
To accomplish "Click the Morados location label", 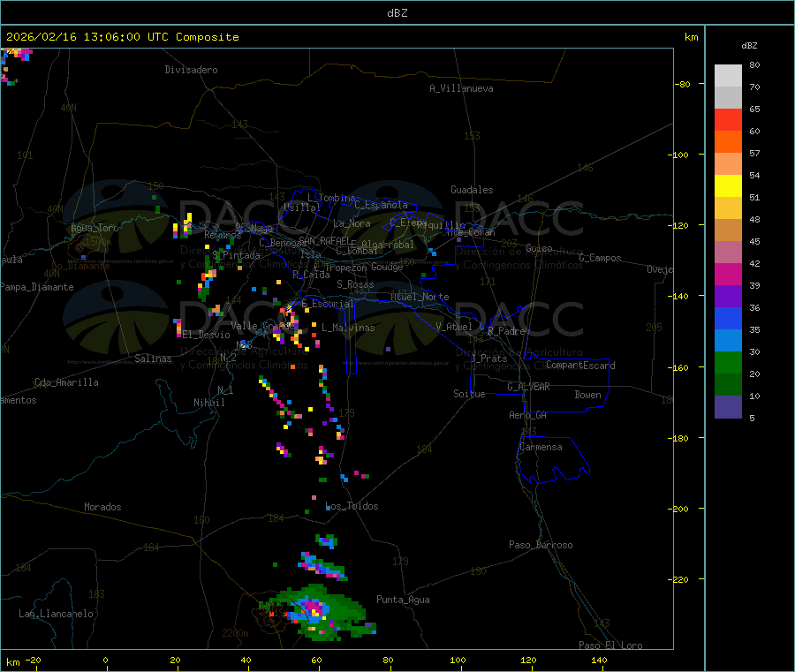I will coord(102,507).
